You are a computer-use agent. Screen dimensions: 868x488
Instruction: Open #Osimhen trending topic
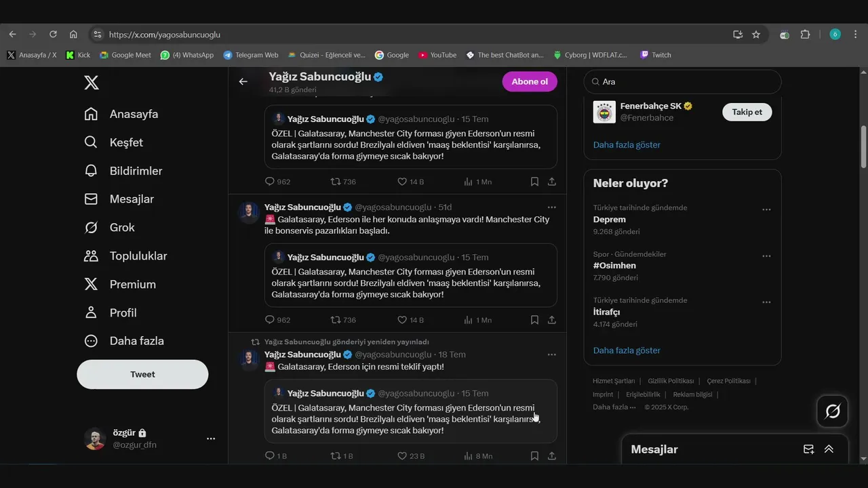pyautogui.click(x=616, y=266)
